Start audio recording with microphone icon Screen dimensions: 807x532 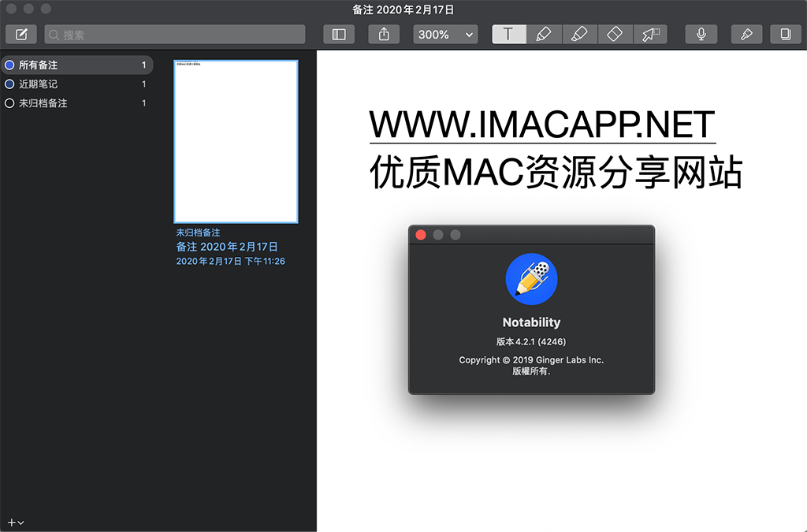(x=701, y=35)
